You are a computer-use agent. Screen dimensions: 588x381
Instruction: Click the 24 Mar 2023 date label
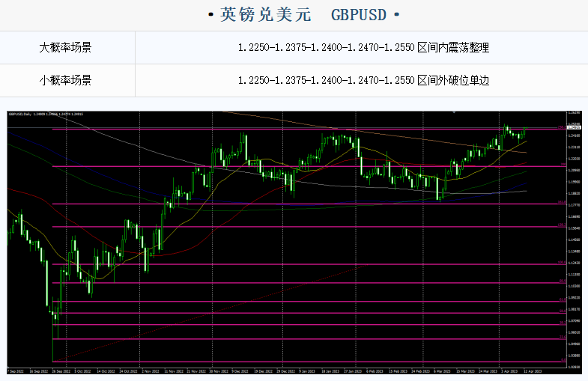488,371
